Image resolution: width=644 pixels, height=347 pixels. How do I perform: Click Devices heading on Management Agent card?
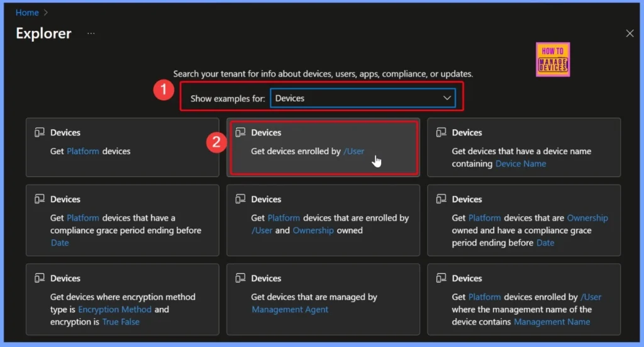[x=266, y=278]
